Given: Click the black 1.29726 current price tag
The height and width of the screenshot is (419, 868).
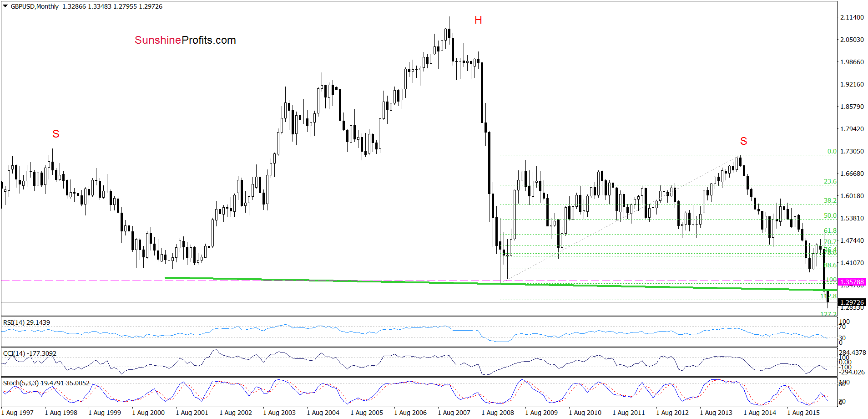Looking at the screenshot, I should click(x=852, y=302).
